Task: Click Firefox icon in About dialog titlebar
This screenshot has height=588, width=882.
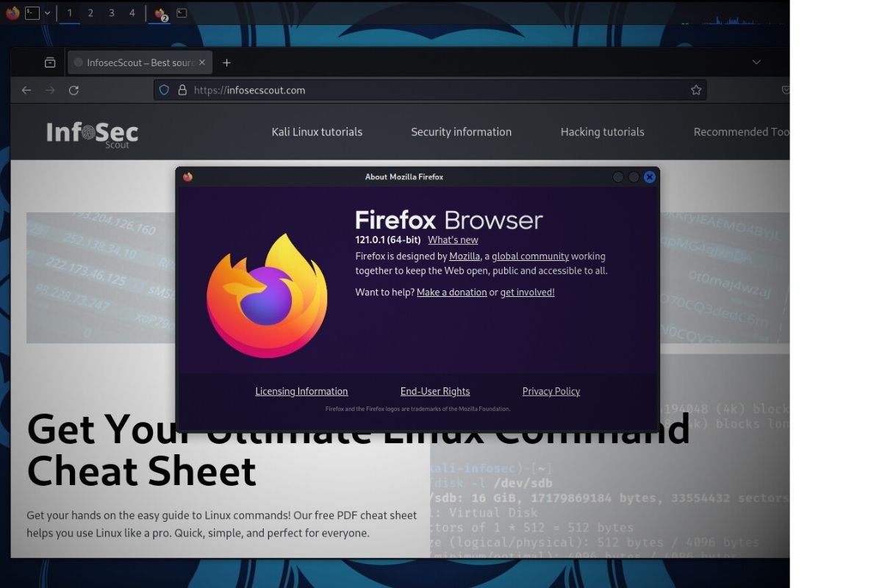Action: click(187, 177)
